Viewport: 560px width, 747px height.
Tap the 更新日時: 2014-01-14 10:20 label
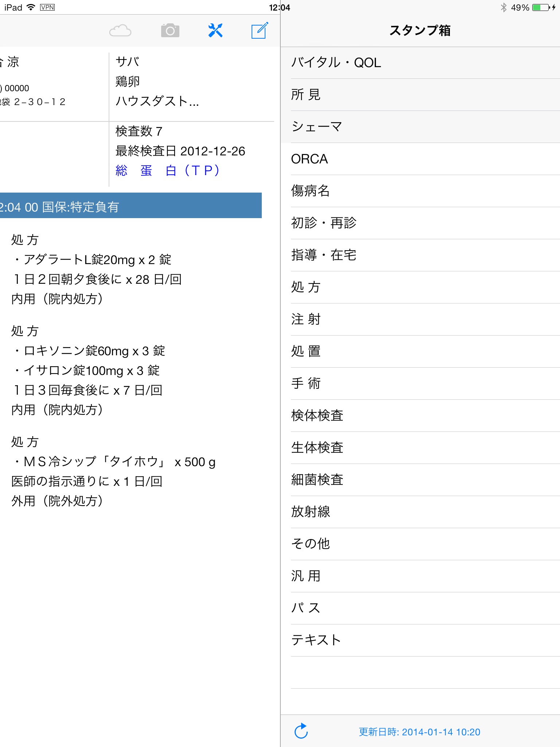[419, 732]
